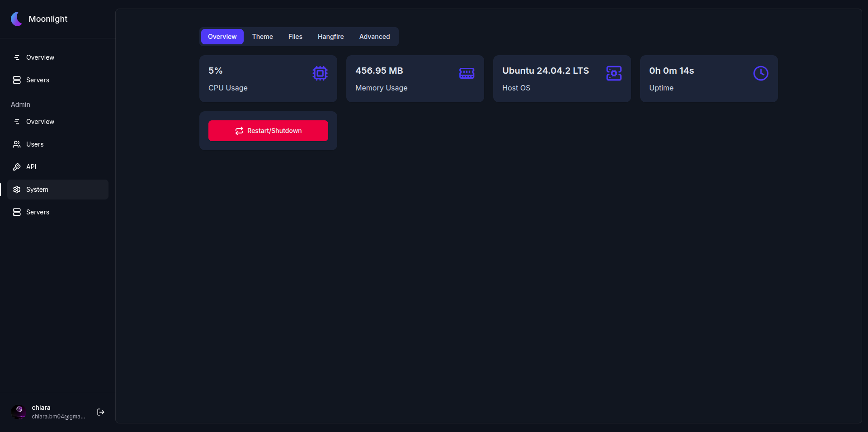This screenshot has height=432, width=868.
Task: Click the System gear icon in sidebar
Action: coord(17,190)
